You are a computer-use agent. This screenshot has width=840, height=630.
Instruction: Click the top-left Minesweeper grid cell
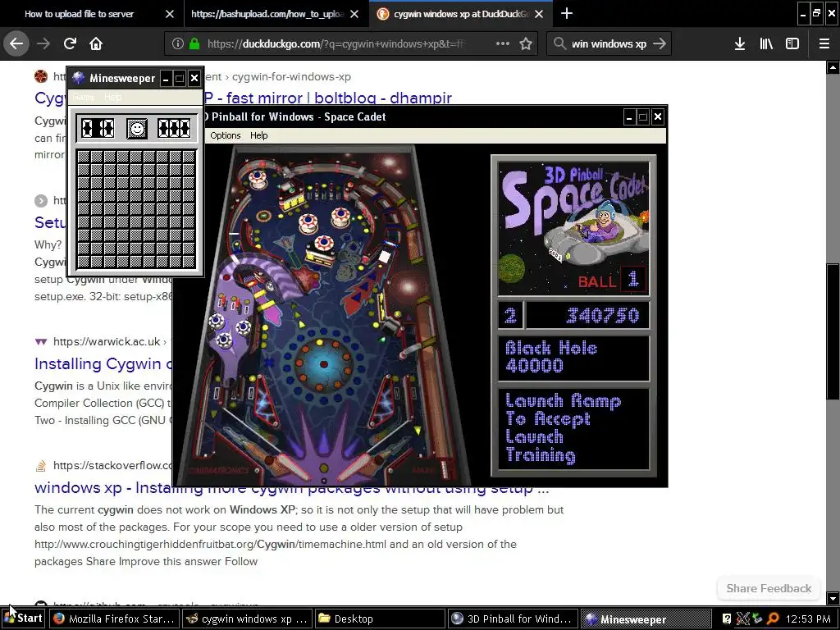[x=83, y=157]
